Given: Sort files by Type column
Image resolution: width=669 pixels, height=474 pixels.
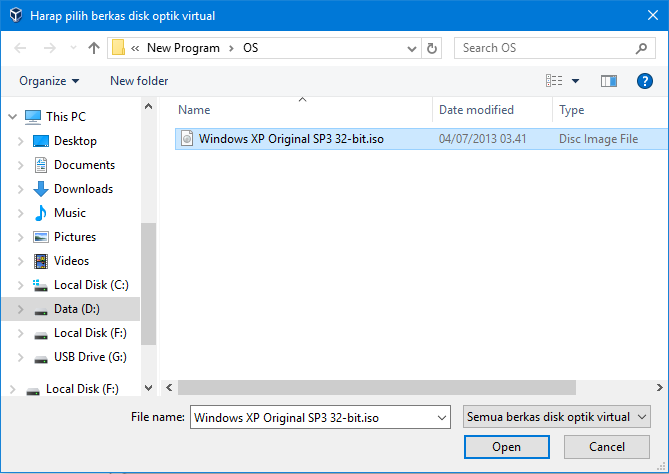Looking at the screenshot, I should (572, 110).
